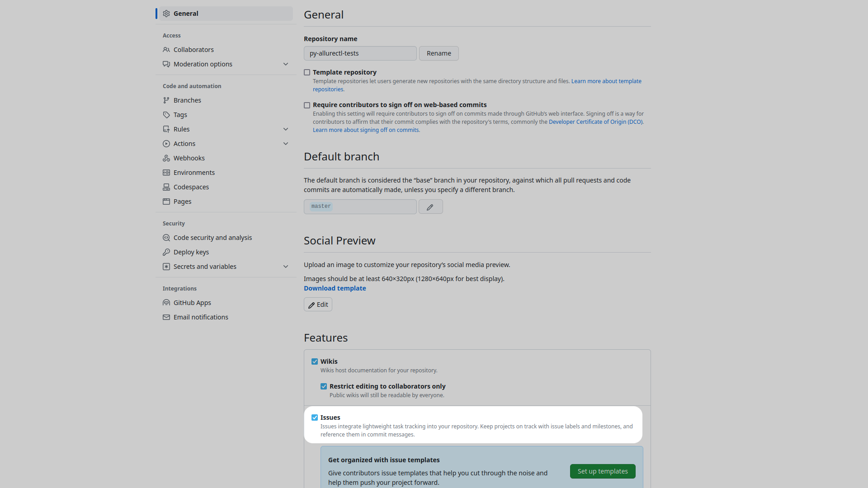Click the Tags icon in sidebar

point(166,114)
